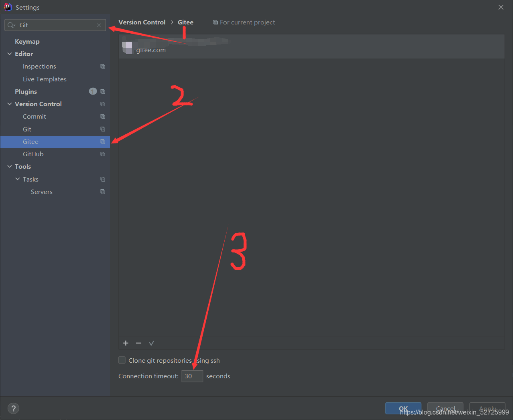Viewport: 513px width, 420px height.
Task: Open Plugins settings page
Action: point(26,91)
